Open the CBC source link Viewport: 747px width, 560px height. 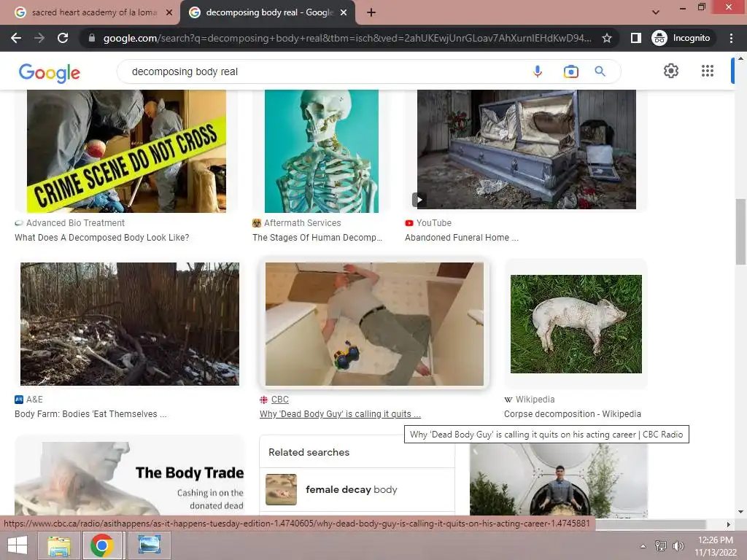(x=274, y=400)
